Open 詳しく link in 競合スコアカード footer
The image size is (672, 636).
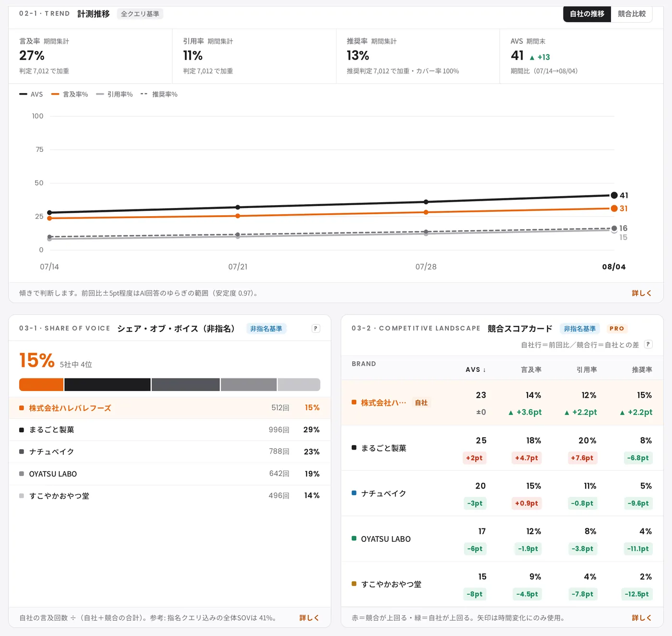(x=642, y=618)
